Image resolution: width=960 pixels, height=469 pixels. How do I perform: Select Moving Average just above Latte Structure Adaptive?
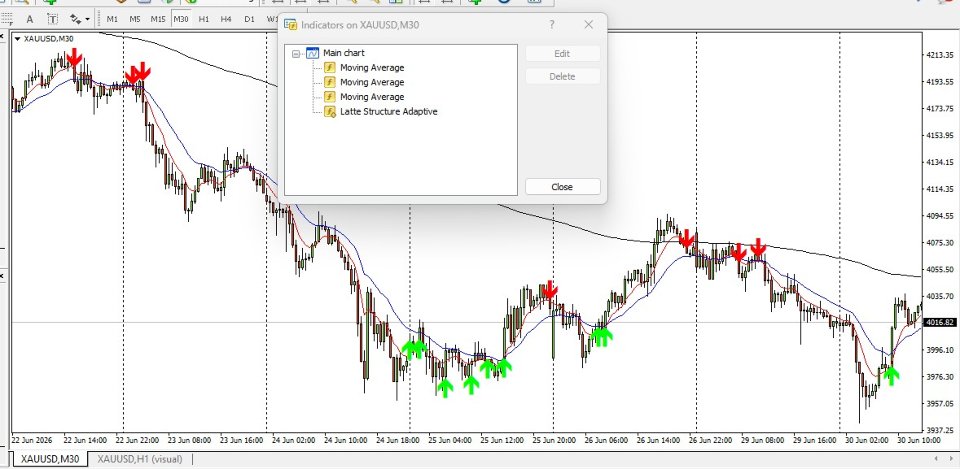pos(372,97)
